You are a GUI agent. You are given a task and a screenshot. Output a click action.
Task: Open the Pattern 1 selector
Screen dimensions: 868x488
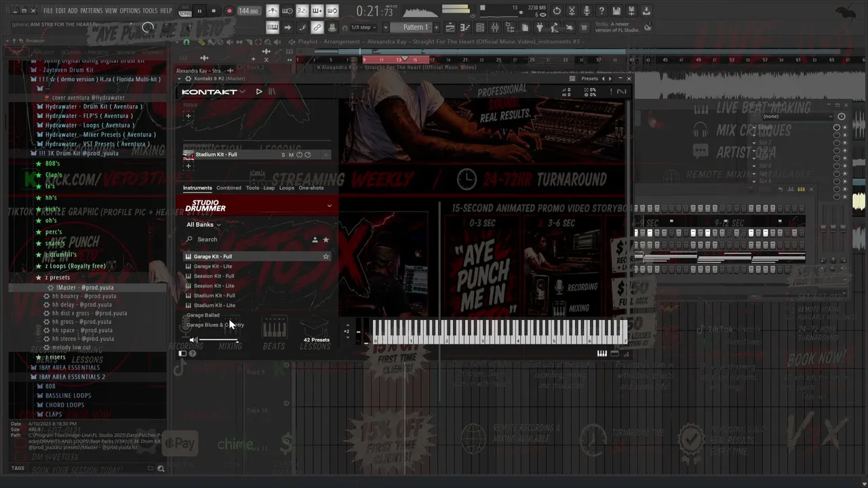point(416,28)
